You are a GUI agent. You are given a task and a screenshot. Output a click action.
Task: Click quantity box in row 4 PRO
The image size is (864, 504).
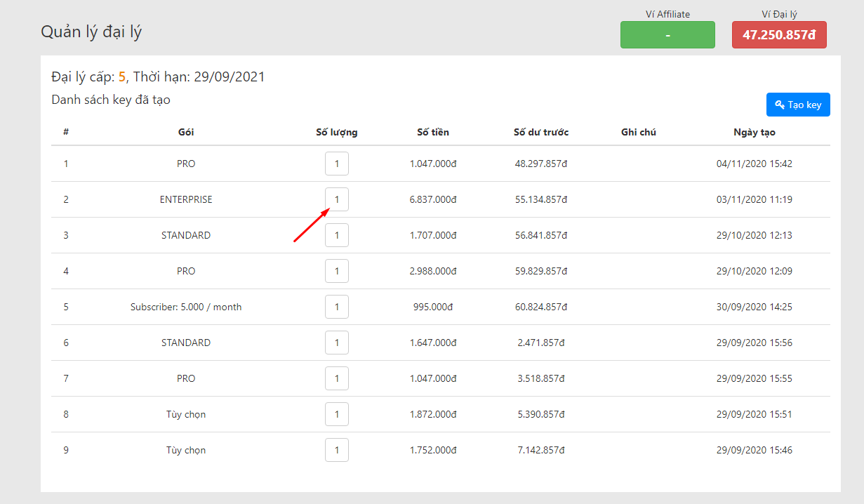[337, 271]
